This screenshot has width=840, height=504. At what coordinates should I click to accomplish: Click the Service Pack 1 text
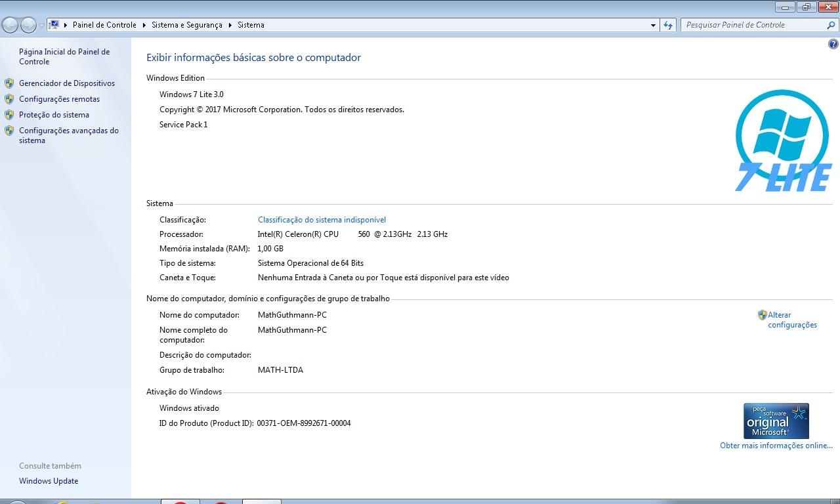point(184,125)
